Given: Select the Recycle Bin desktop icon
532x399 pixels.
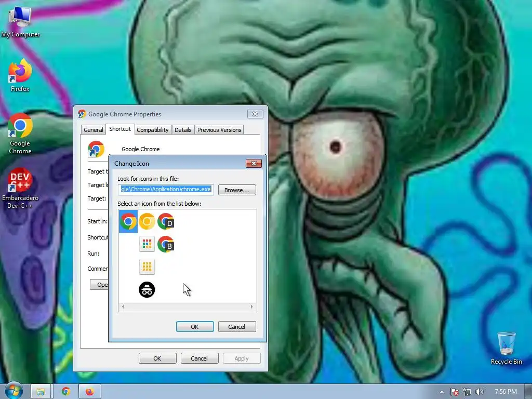Looking at the screenshot, I should tap(506, 349).
